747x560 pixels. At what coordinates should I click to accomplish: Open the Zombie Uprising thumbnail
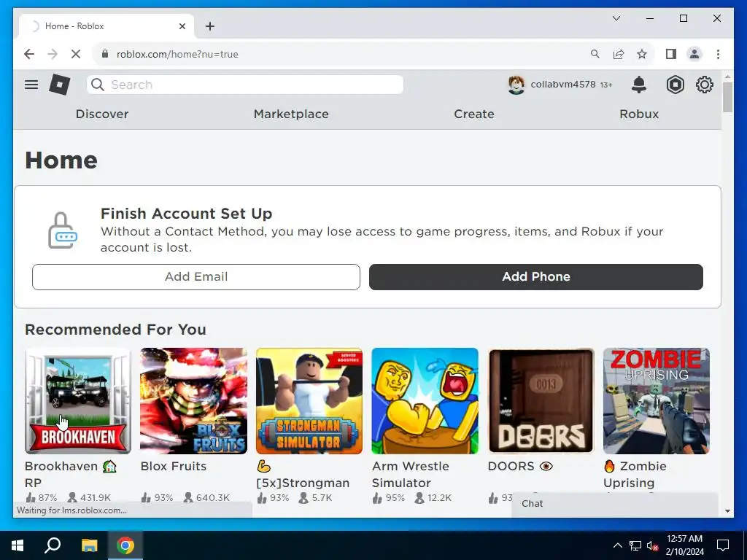click(x=656, y=401)
